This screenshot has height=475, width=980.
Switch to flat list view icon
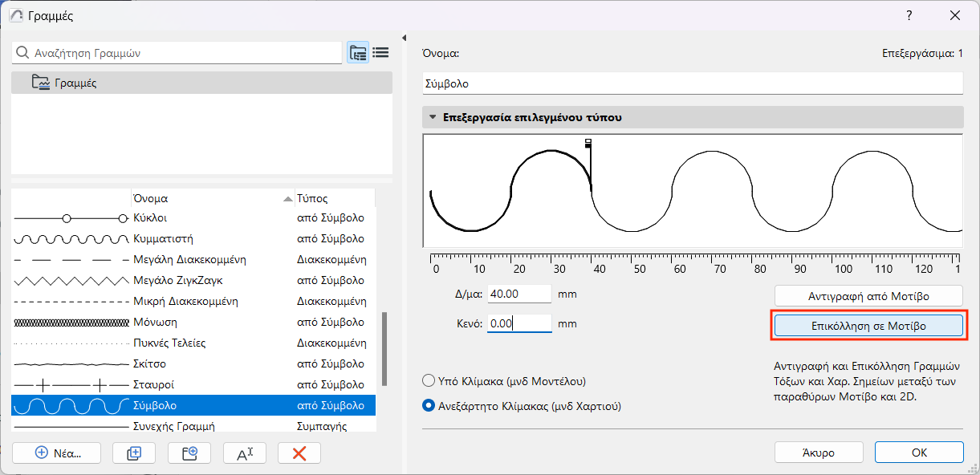[x=380, y=53]
